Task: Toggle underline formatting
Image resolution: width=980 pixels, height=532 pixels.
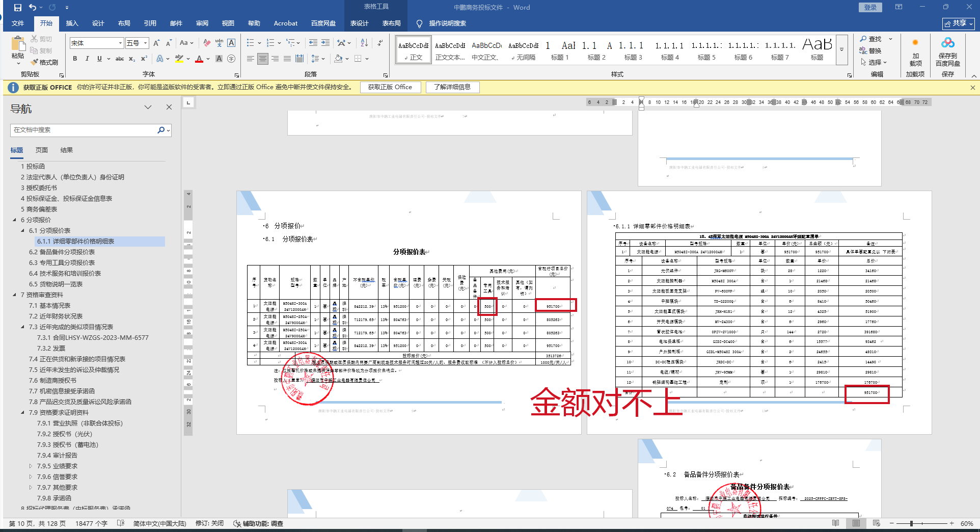Action: click(99, 59)
